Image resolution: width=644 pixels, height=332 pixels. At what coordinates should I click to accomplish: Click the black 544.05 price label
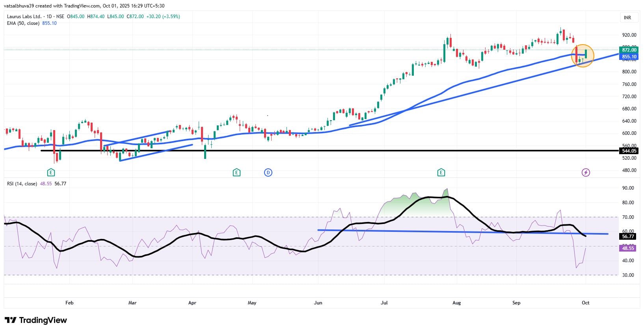[629, 151]
